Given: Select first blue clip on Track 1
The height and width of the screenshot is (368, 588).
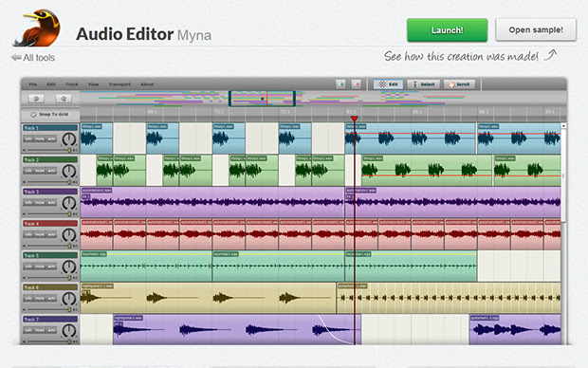Looking at the screenshot, I should coord(97,138).
